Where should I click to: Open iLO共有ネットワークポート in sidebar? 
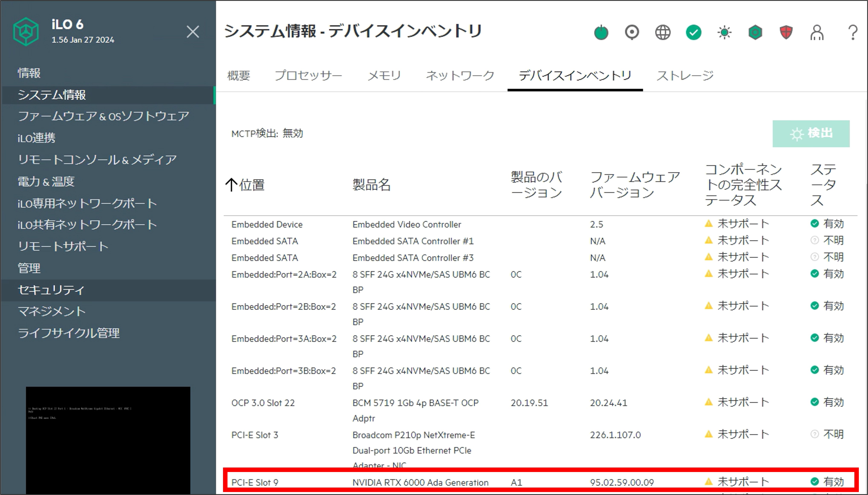tap(87, 225)
